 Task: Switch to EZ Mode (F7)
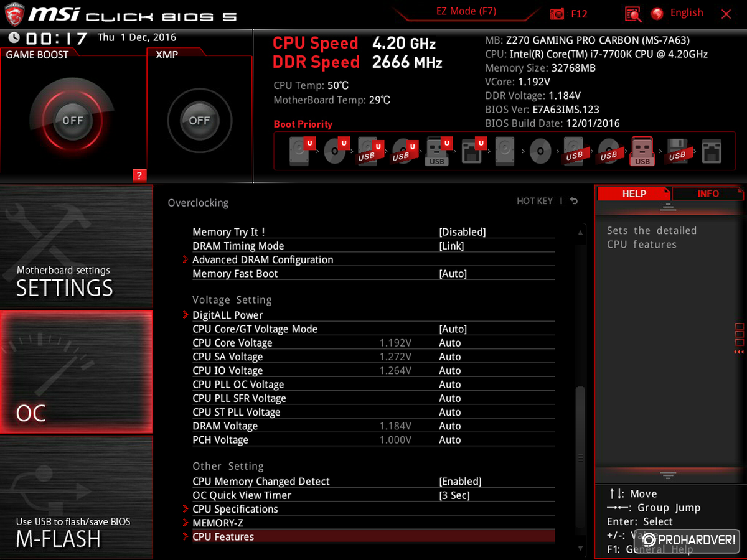pos(466,11)
